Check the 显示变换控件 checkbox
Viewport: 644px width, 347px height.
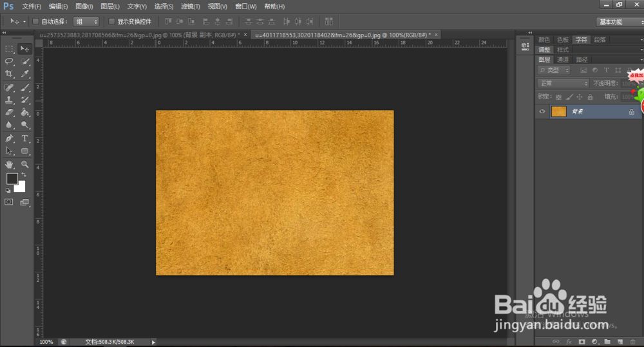pyautogui.click(x=111, y=21)
